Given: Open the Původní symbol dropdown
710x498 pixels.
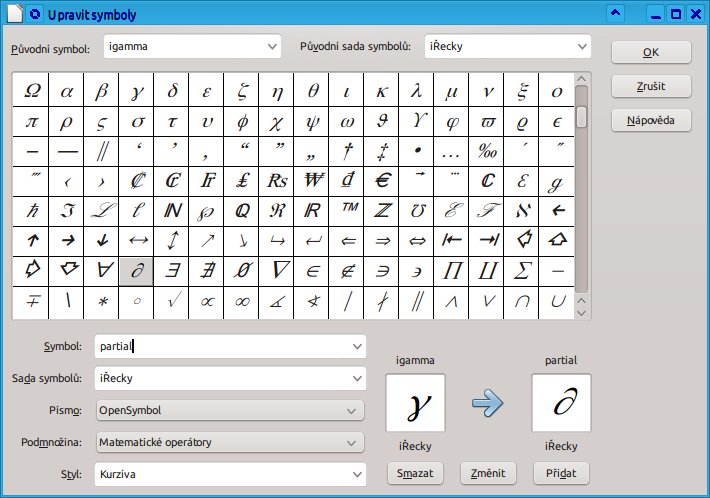Looking at the screenshot, I should click(x=272, y=46).
